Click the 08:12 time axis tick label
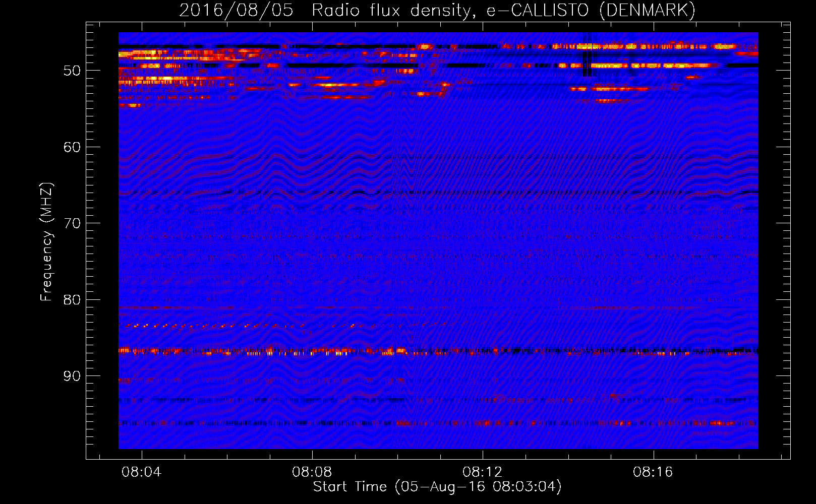Image resolution: width=816 pixels, height=504 pixels. coord(483,472)
